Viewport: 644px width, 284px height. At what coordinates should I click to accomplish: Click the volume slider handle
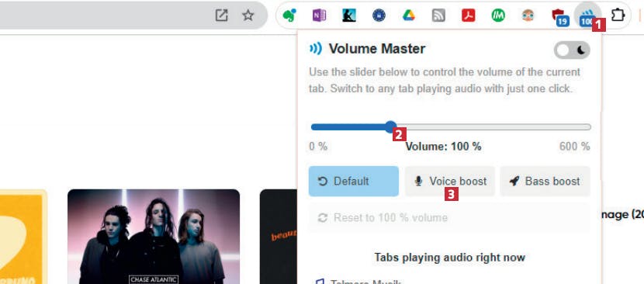pyautogui.click(x=390, y=127)
